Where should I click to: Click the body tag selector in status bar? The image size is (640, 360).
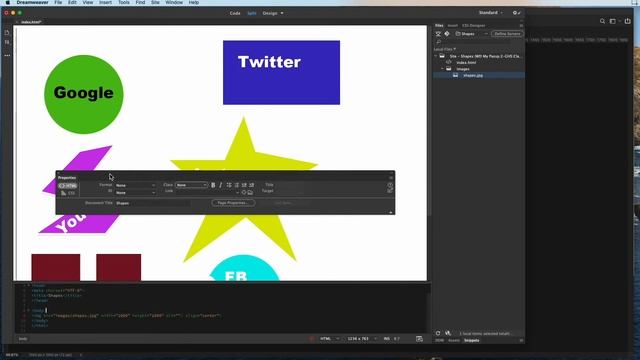(x=23, y=339)
